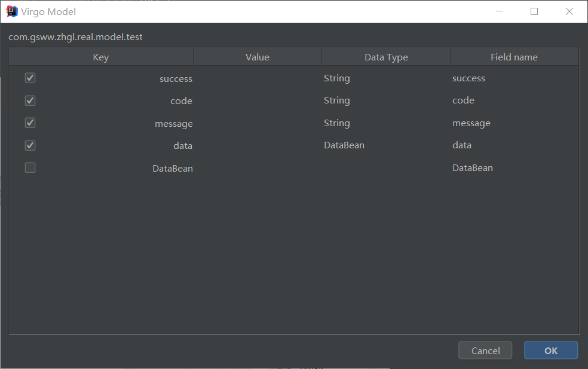The height and width of the screenshot is (369, 588).
Task: Select the Value column header
Action: 257,56
